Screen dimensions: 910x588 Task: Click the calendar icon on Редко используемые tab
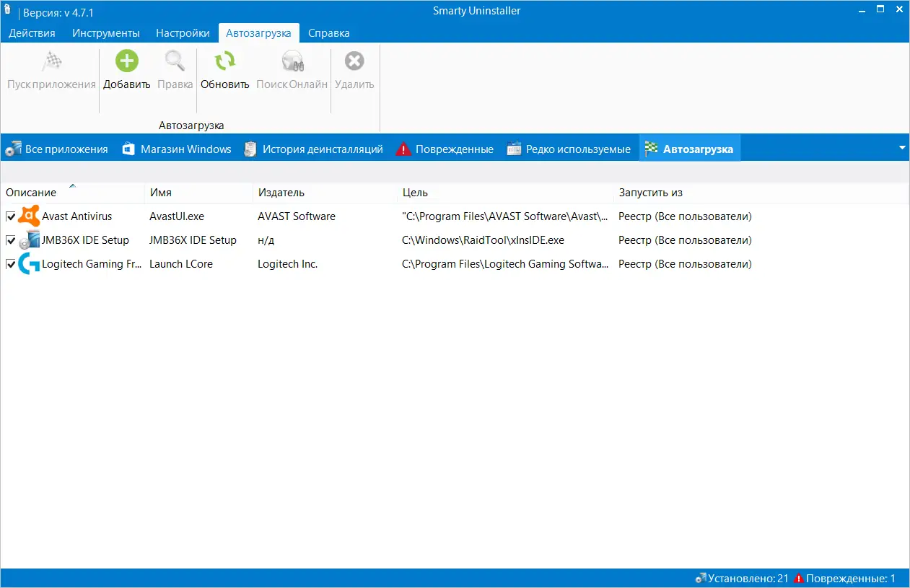point(514,149)
